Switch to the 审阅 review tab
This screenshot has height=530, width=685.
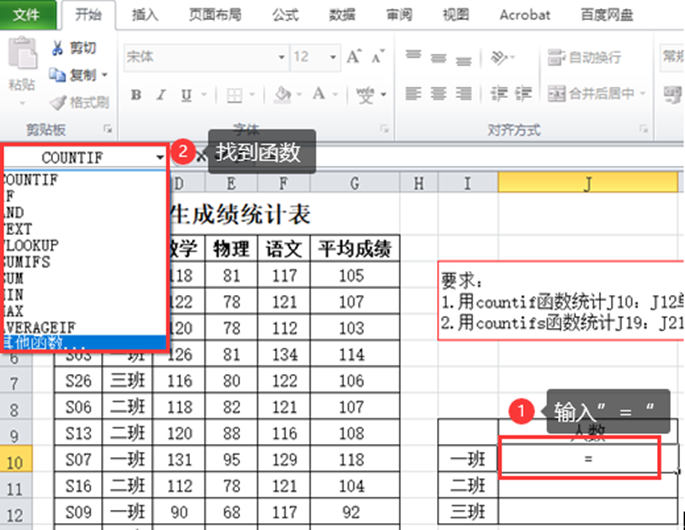399,15
